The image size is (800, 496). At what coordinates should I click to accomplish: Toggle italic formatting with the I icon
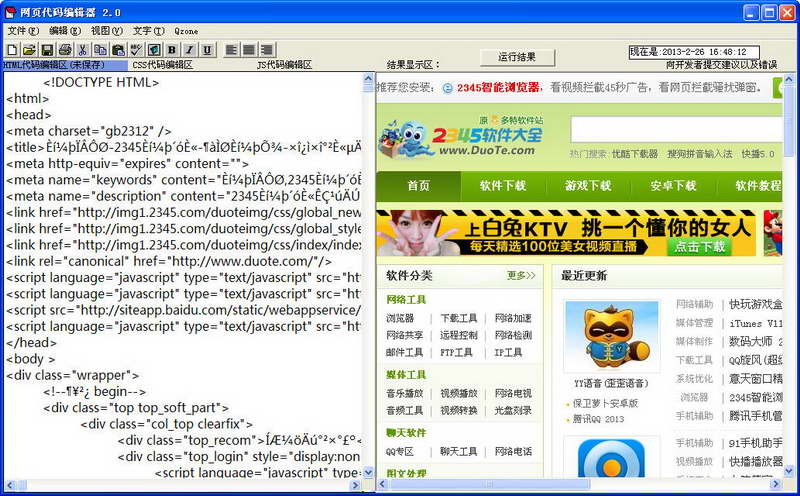189,49
